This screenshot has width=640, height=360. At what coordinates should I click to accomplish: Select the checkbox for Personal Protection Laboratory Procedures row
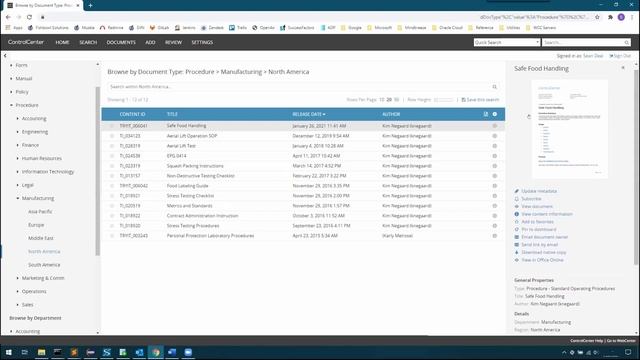[112, 236]
